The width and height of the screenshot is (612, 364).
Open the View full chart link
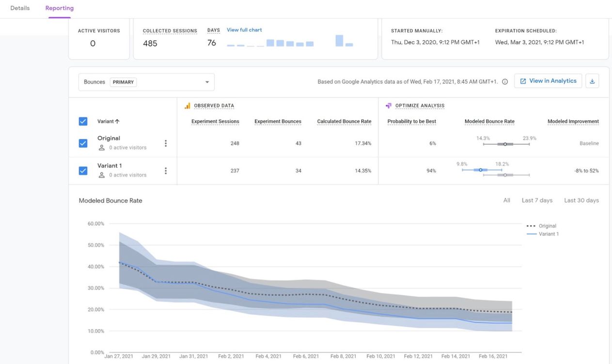pos(244,30)
